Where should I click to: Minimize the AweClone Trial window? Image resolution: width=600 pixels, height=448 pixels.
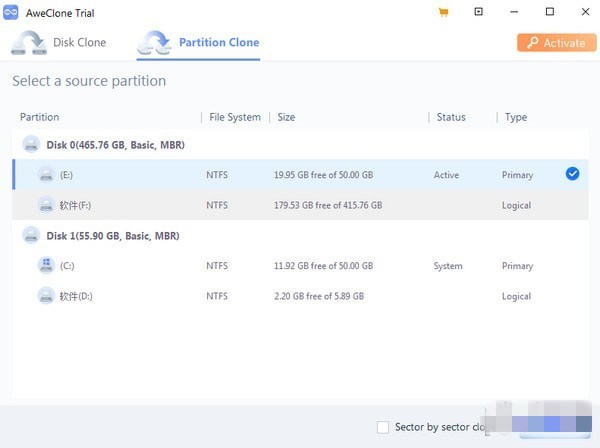pyautogui.click(x=514, y=12)
